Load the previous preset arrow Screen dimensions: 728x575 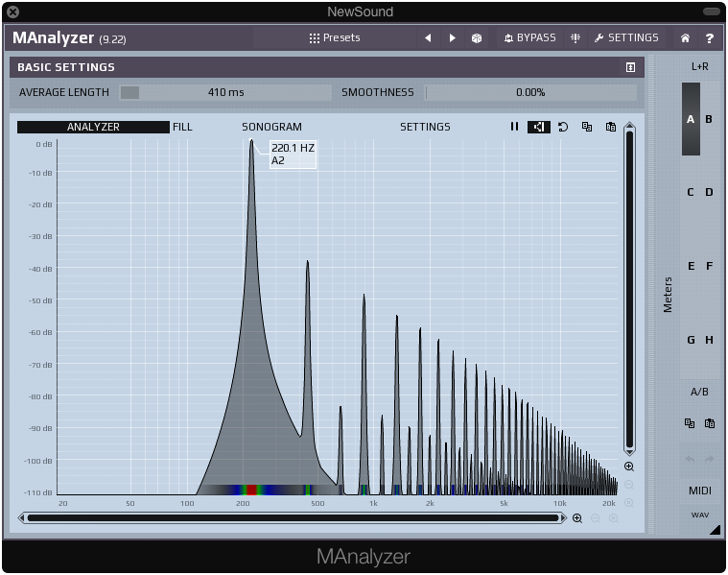pos(428,37)
